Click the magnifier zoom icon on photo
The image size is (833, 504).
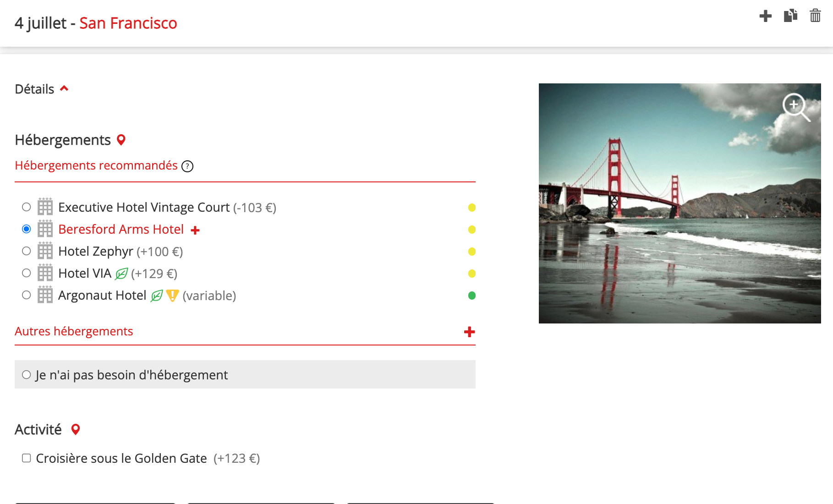coord(796,107)
